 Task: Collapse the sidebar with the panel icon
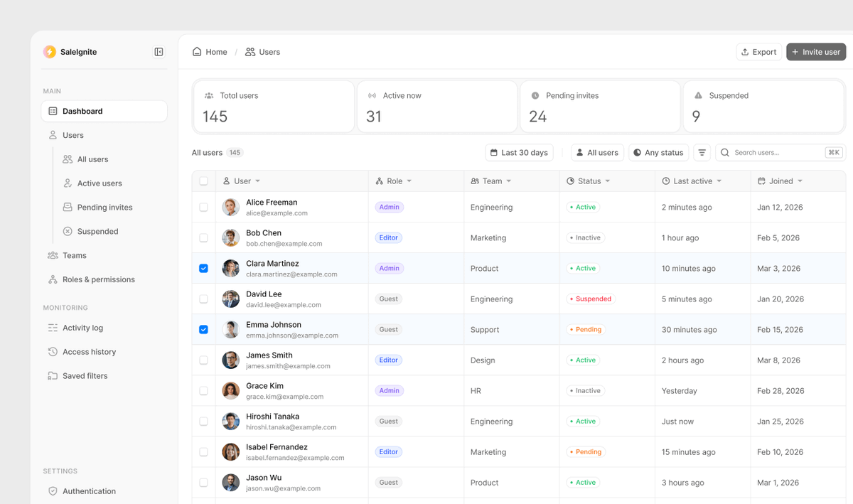tap(159, 52)
